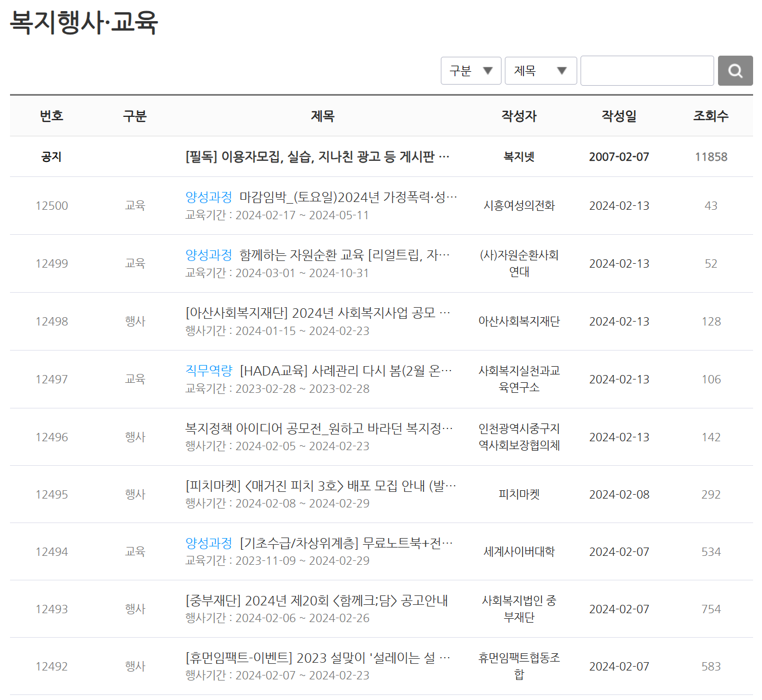Click view count 292
Image resolution: width=762 pixels, height=700 pixels.
pos(711,495)
